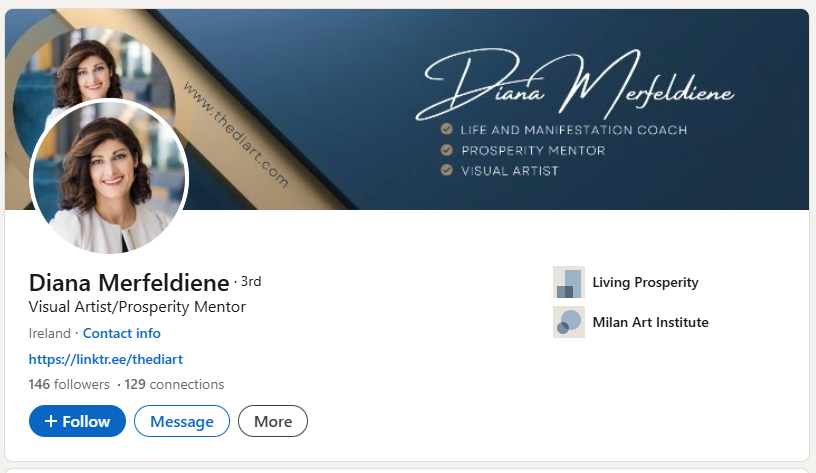This screenshot has height=473, width=816.
Task: Open the Contact info link
Action: tap(122, 333)
